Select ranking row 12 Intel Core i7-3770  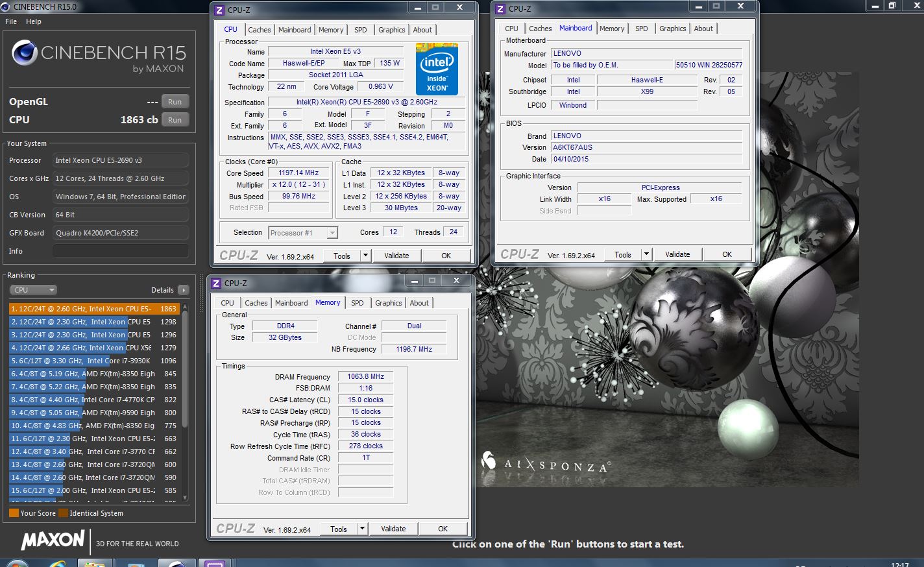click(94, 452)
